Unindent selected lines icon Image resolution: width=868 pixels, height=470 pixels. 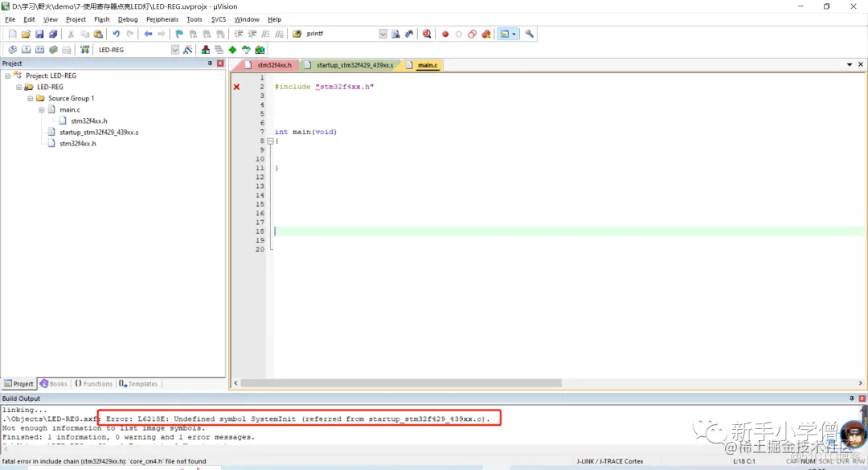(x=252, y=34)
